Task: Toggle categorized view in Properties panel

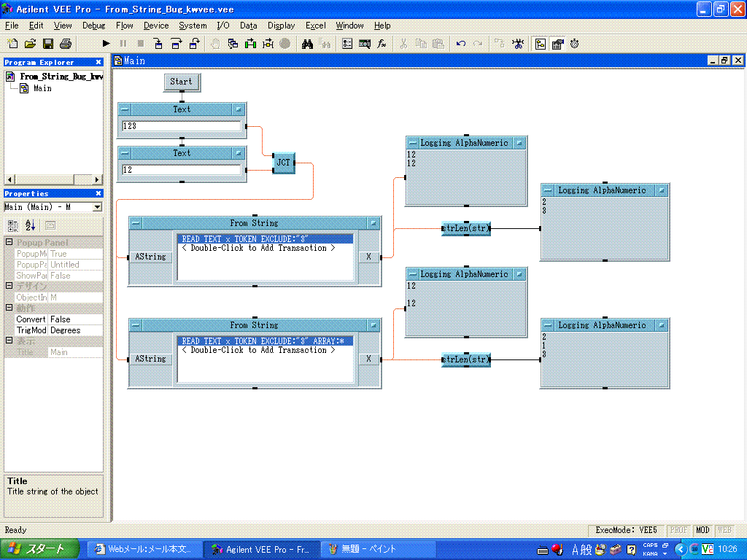Action: pyautogui.click(x=13, y=226)
